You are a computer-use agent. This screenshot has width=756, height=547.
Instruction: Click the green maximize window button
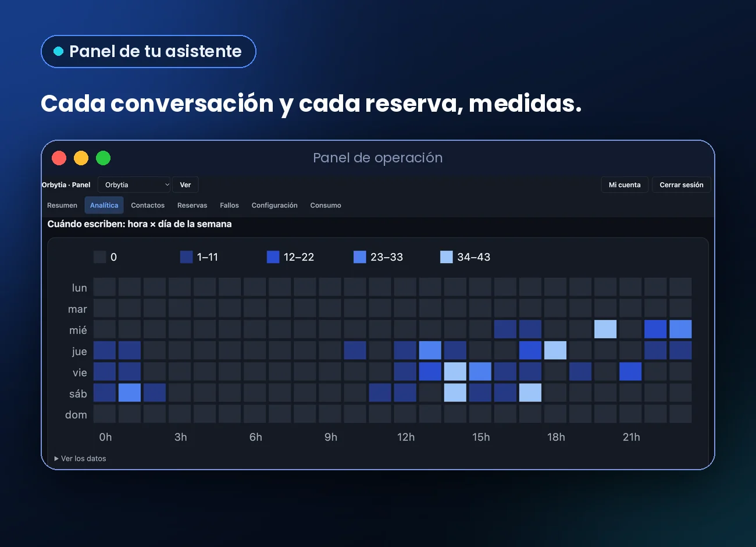(104, 158)
